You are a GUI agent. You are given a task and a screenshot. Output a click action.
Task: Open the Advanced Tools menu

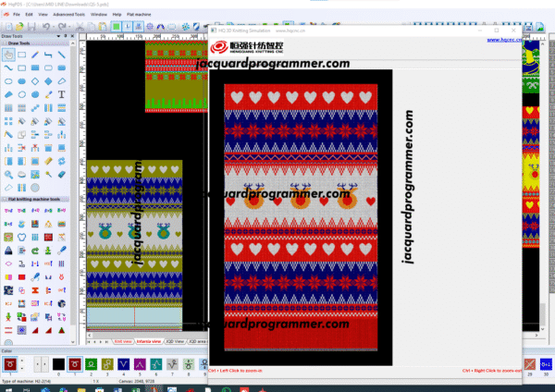[x=67, y=15]
